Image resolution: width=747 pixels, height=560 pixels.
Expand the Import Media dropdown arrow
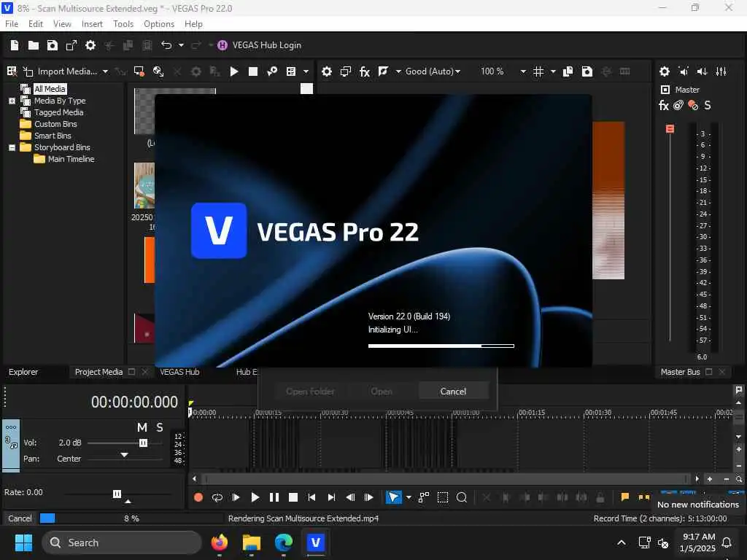click(x=105, y=71)
